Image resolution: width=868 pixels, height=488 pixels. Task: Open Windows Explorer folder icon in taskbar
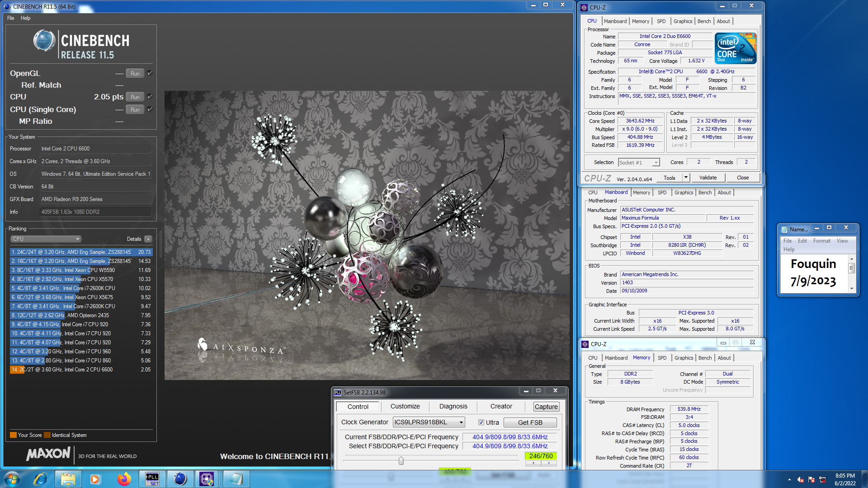click(x=68, y=479)
